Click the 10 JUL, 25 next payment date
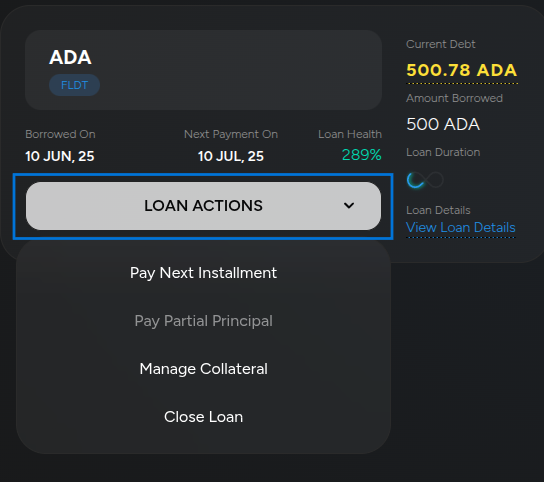Screen dimensions: 544x482 coord(231,156)
